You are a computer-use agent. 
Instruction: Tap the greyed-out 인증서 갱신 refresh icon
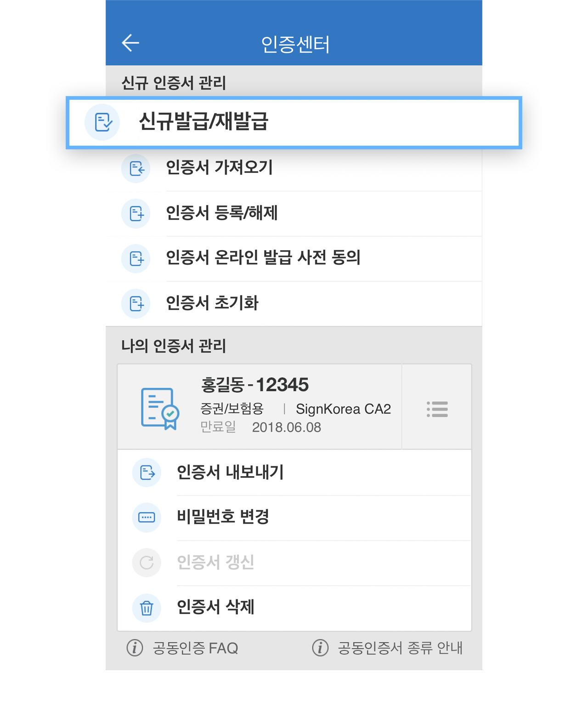(x=147, y=563)
